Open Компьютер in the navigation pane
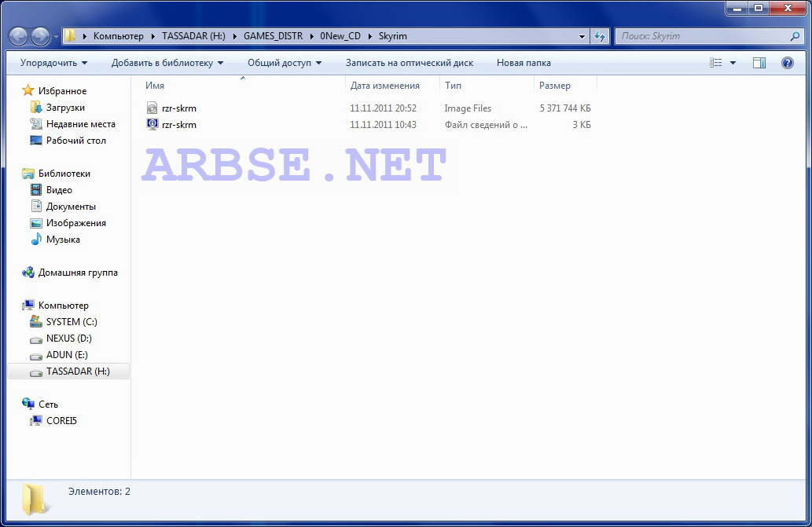Image resolution: width=812 pixels, height=527 pixels. [x=63, y=306]
